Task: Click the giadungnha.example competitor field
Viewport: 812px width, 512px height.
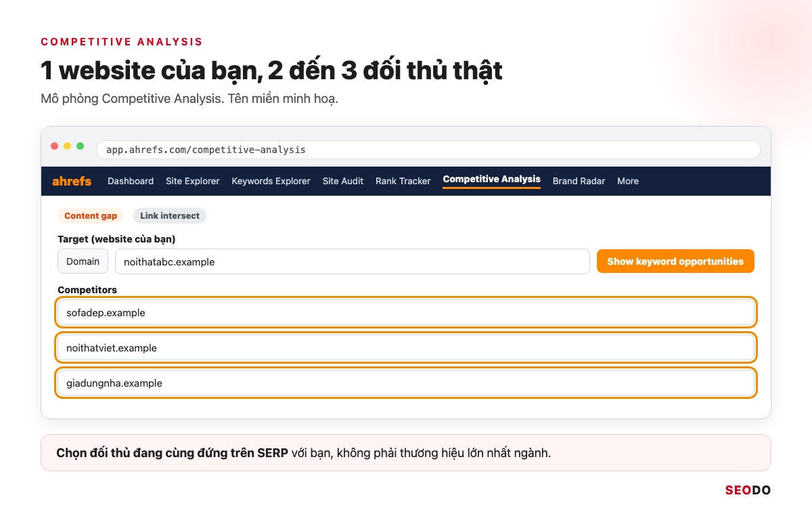Action: tap(406, 383)
